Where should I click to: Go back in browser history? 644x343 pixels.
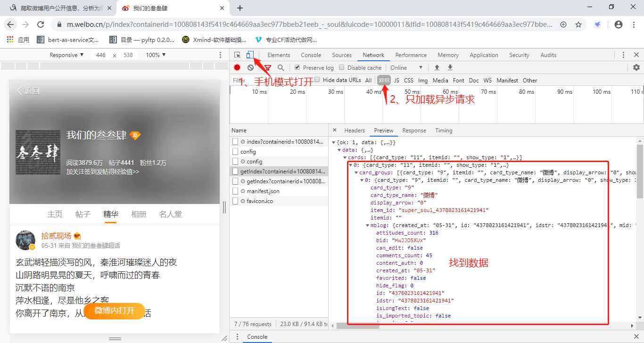tap(10, 24)
